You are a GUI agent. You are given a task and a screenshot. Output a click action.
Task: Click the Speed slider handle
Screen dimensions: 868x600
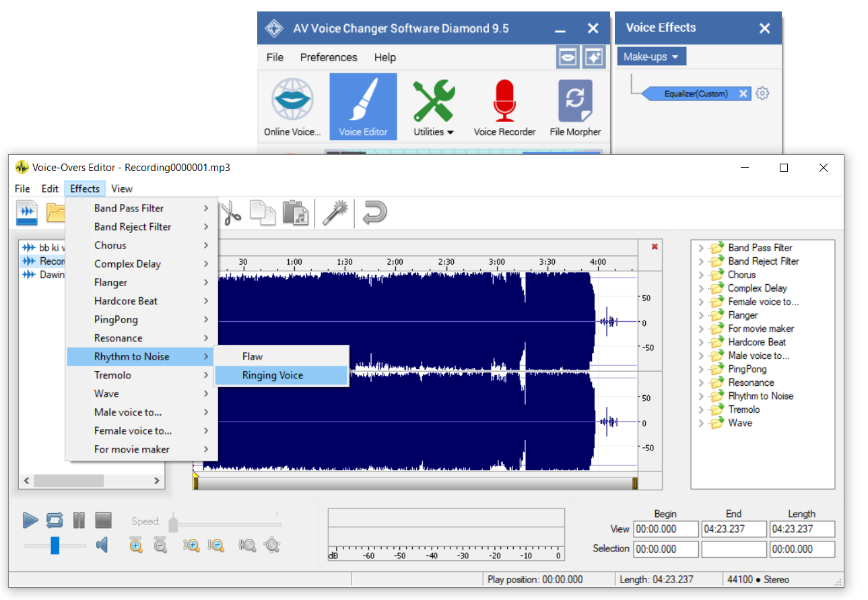[x=173, y=523]
